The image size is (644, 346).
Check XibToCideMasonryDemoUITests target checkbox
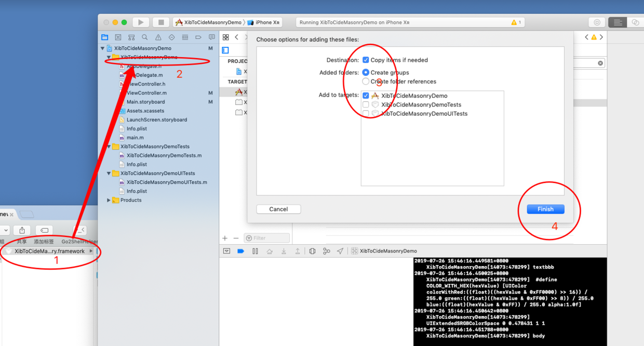366,113
